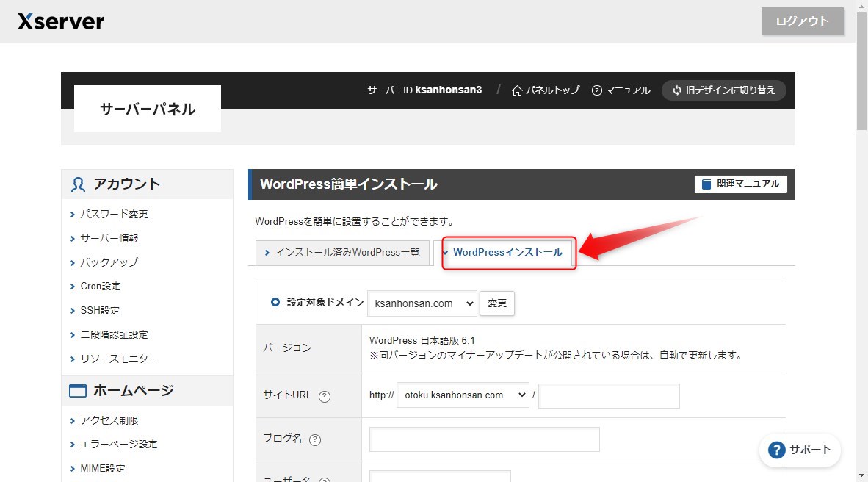Screen dimensions: 868x482
Task: Open the サポート help bubble icon
Action: 776,450
